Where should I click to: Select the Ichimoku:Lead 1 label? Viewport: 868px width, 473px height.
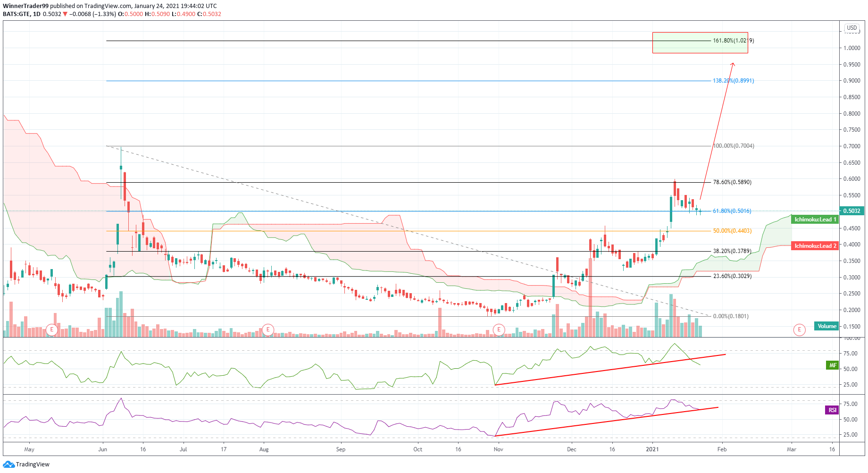coord(815,220)
